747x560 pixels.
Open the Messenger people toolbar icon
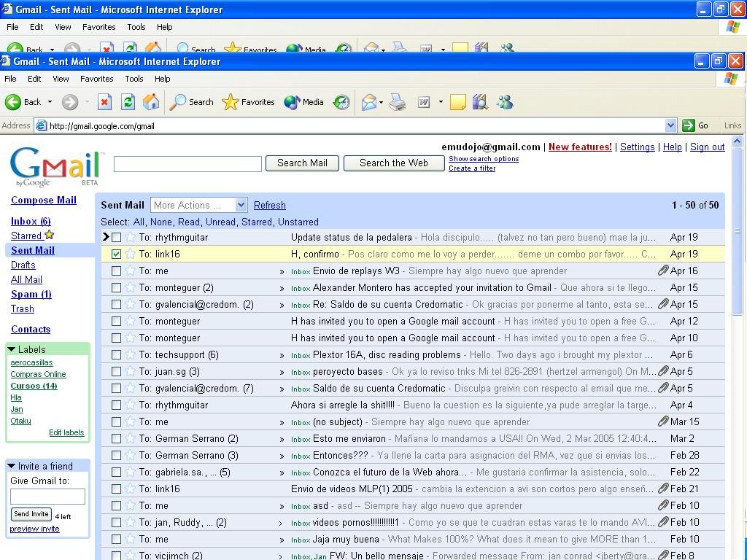click(505, 102)
